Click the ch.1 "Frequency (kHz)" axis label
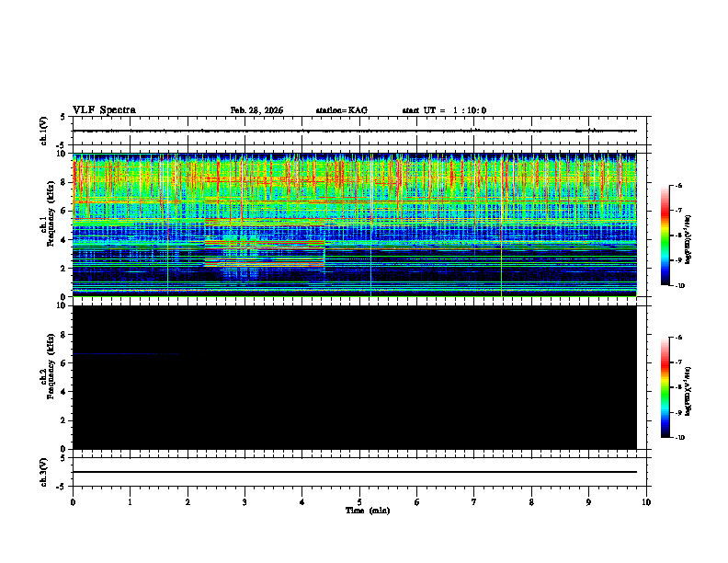Viewport: 728px width, 563px height. coord(51,212)
